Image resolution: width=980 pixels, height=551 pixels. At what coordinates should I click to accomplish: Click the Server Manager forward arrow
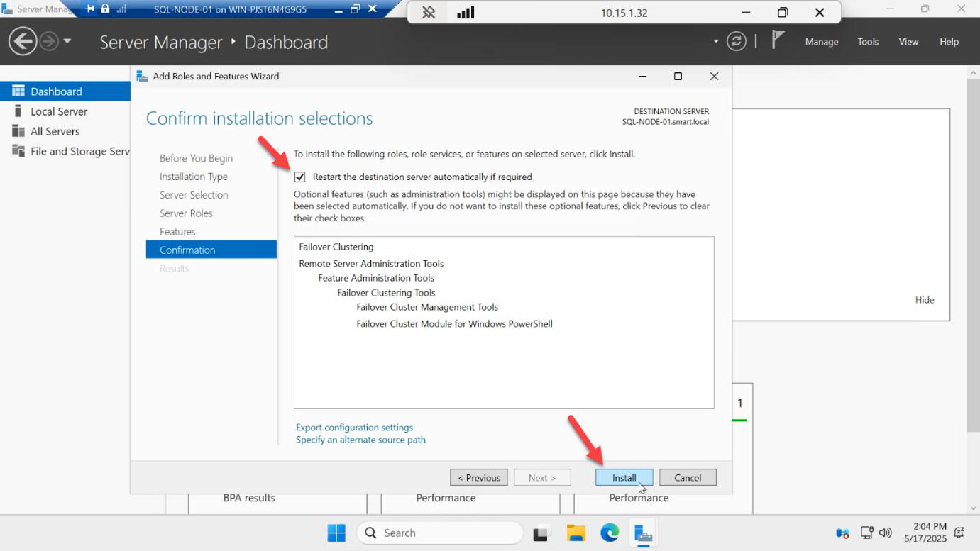[48, 41]
